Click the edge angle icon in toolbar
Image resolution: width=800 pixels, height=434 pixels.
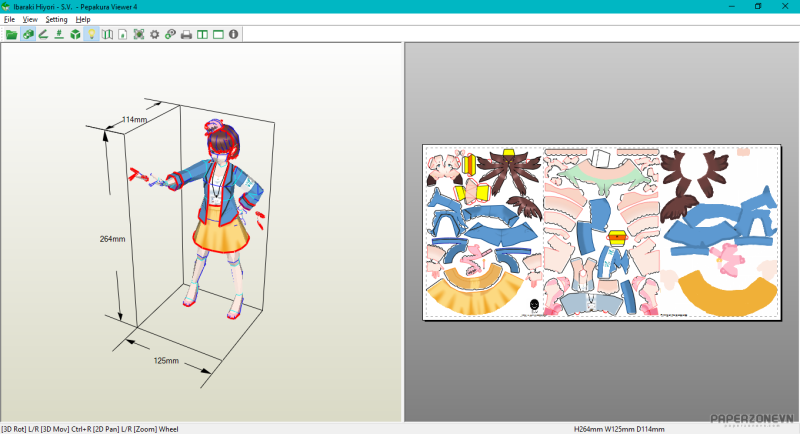pyautogui.click(x=44, y=34)
